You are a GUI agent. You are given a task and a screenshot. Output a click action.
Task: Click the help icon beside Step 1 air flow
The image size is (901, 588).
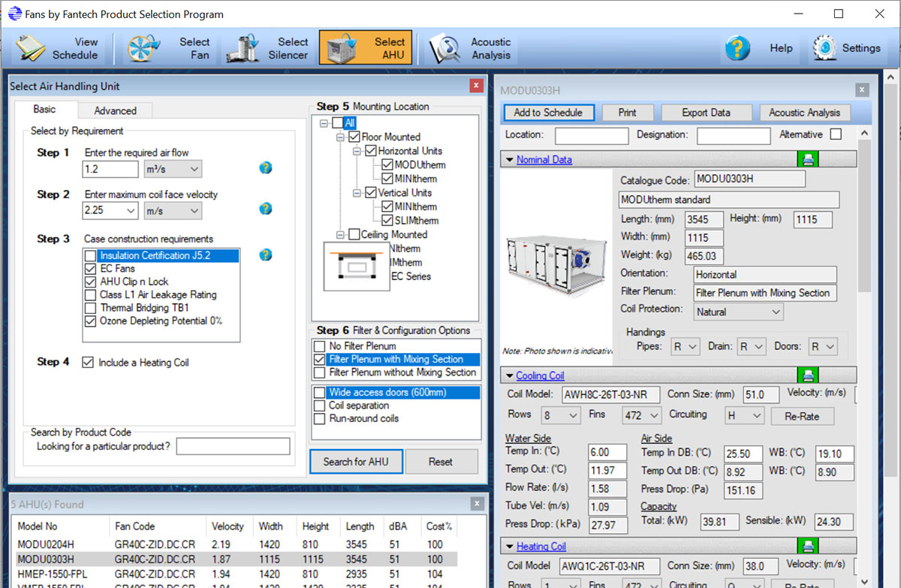[x=265, y=167]
